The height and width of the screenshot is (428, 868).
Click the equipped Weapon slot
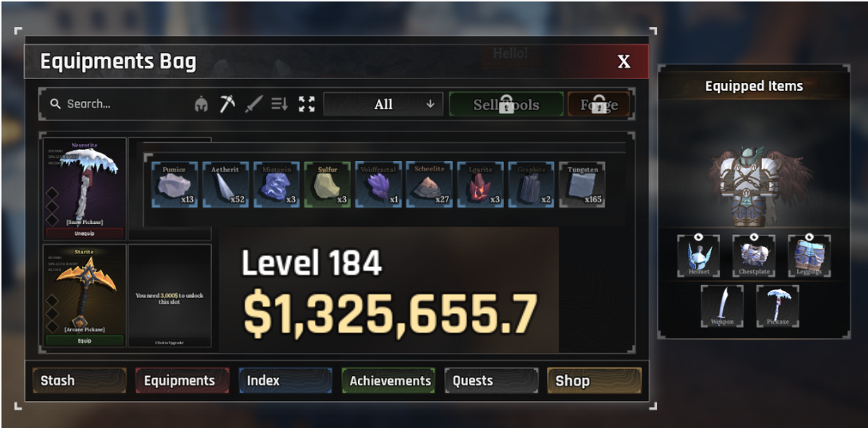point(722,306)
